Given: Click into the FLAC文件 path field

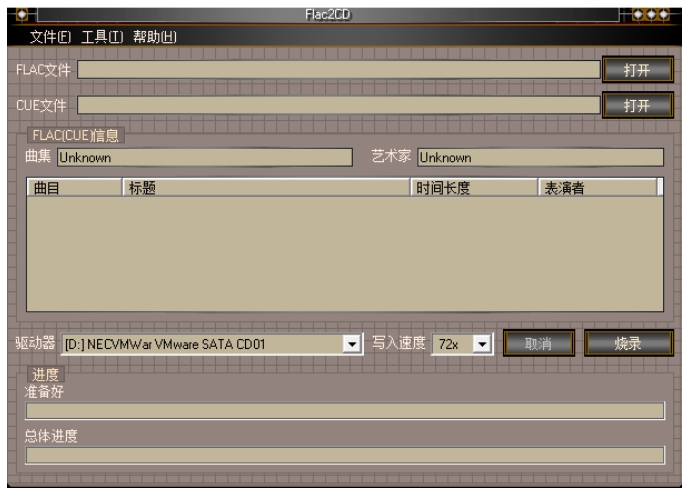Looking at the screenshot, I should tap(338, 69).
